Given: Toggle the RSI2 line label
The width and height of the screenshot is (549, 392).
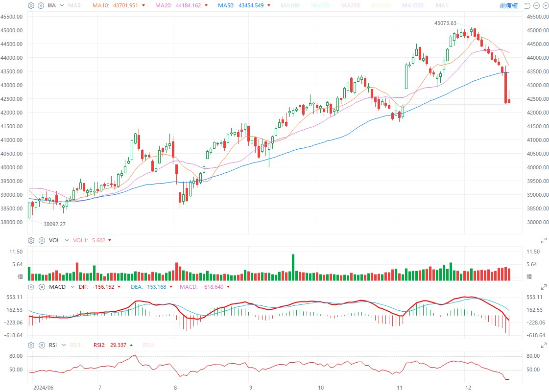Looking at the screenshot, I should [x=99, y=345].
